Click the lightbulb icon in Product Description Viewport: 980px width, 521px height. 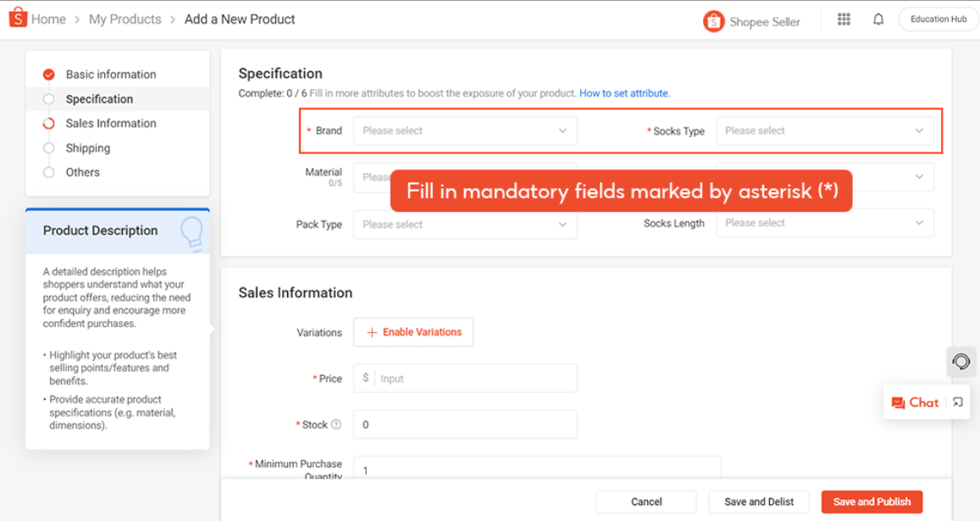(191, 234)
